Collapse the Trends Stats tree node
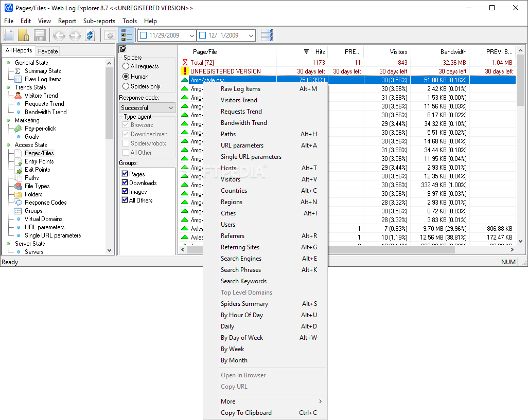 click(8, 87)
